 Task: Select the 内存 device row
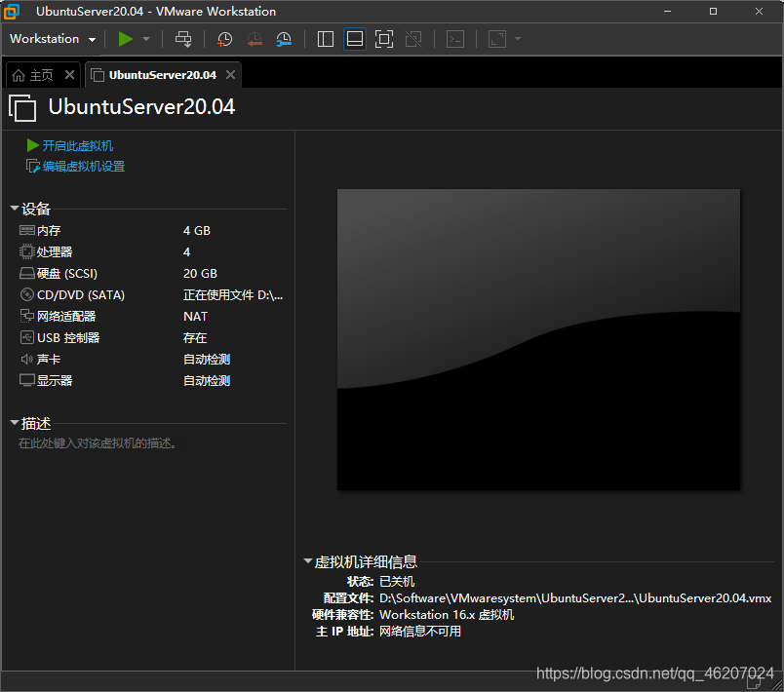(151, 231)
